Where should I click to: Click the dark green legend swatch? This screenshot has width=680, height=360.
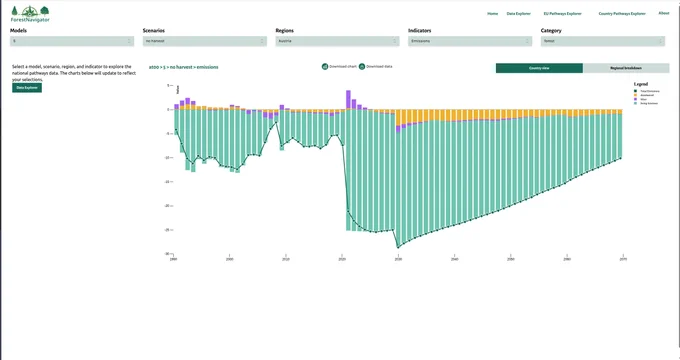coord(636,91)
